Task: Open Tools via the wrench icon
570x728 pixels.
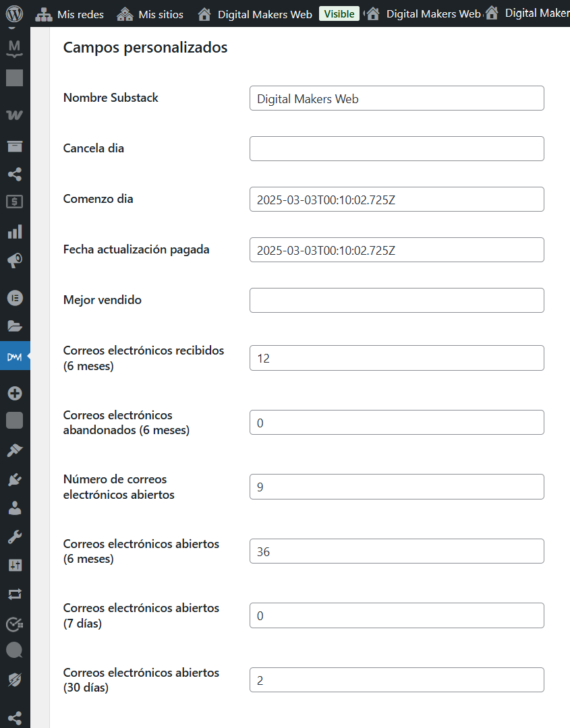Action: tap(15, 537)
